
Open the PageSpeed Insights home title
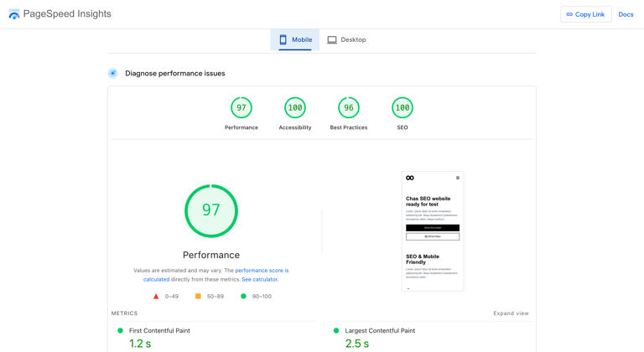(x=67, y=13)
